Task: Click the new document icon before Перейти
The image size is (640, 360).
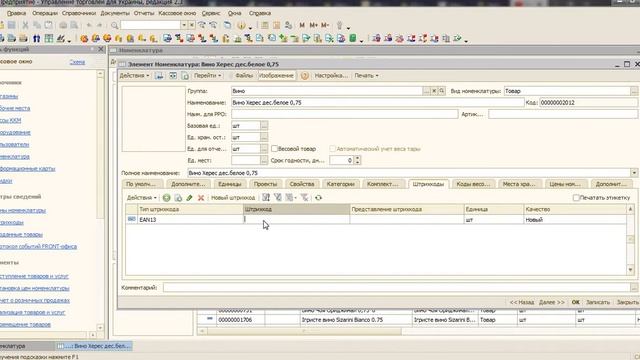Action: tap(185, 76)
